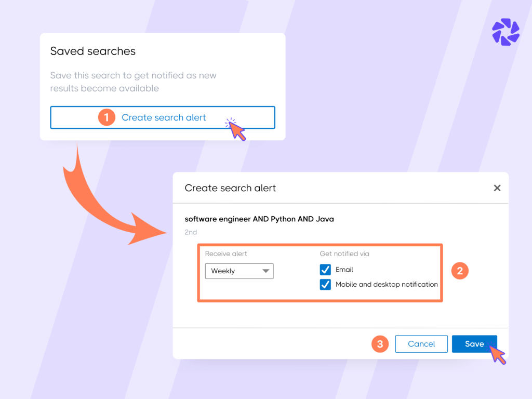This screenshot has height=399, width=532.
Task: Click the numbered badge 2 marker
Action: pos(460,271)
